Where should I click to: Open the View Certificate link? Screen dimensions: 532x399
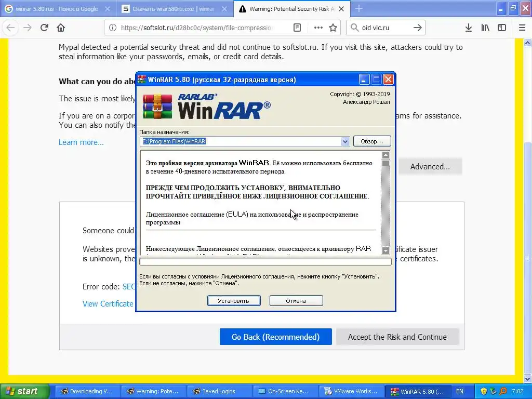(108, 303)
